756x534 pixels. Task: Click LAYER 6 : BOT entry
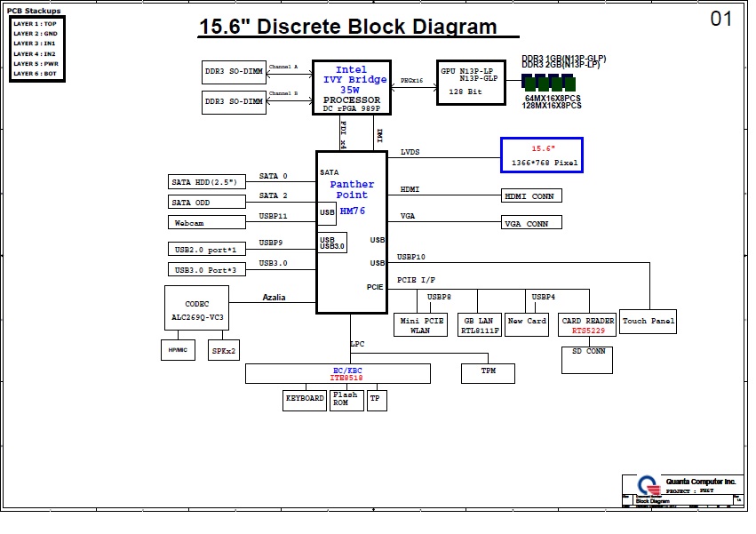36,74
